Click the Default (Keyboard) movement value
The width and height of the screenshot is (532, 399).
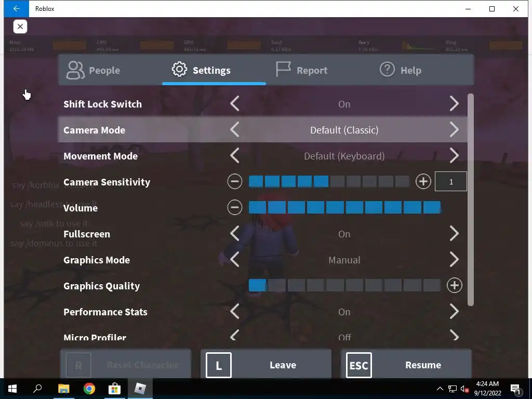[344, 156]
